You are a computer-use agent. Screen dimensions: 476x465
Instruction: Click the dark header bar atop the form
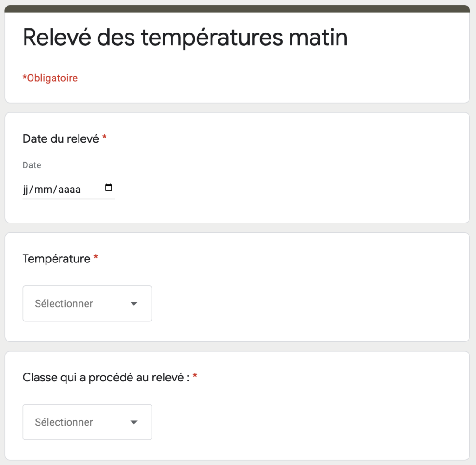click(x=237, y=8)
